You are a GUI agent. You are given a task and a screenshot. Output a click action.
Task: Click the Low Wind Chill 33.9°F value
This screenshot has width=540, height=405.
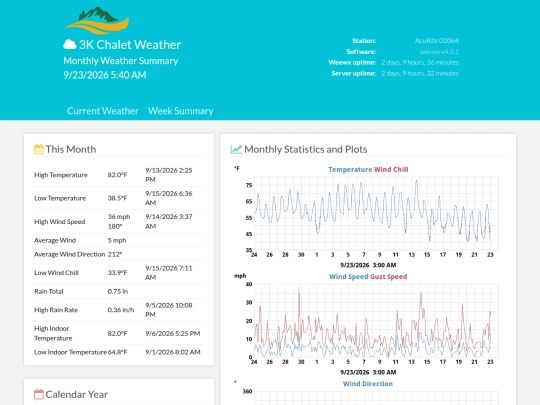coord(117,273)
